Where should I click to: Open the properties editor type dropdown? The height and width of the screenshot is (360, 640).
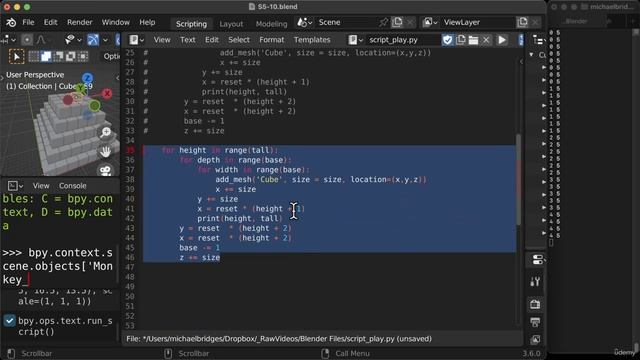538,260
